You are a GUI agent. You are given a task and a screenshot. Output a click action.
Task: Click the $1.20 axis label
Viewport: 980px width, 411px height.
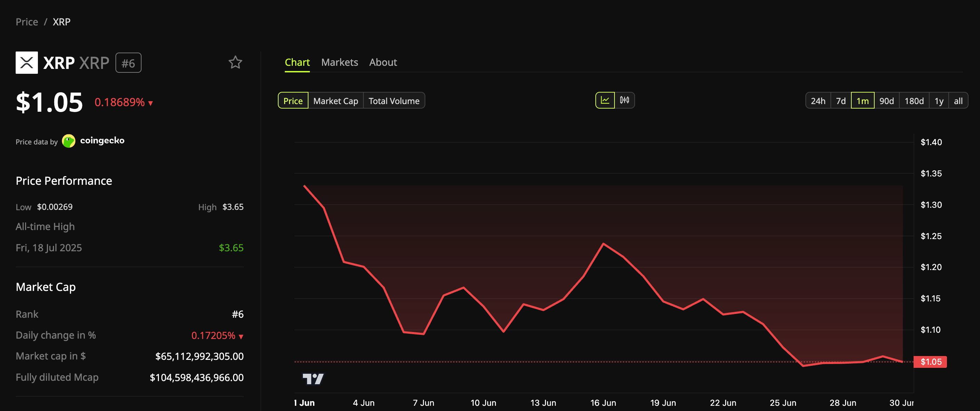coord(931,267)
